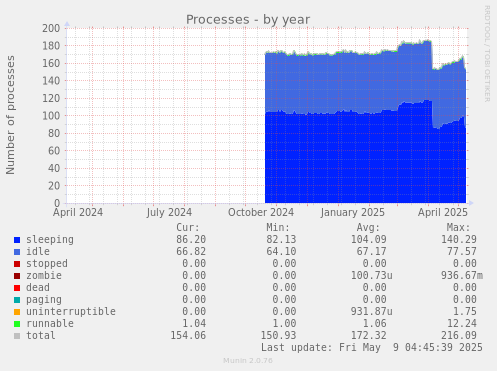Click the zombie legend color swatch
This screenshot has width=497, height=371.
(17, 276)
